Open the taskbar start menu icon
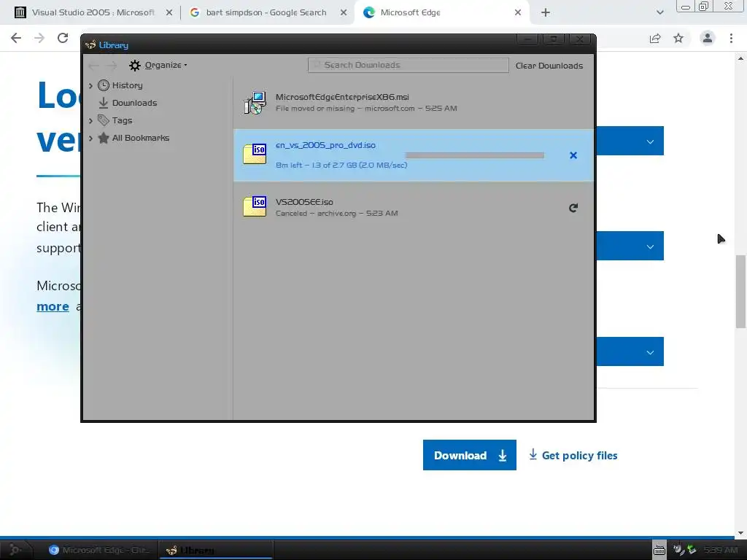 coord(15,550)
